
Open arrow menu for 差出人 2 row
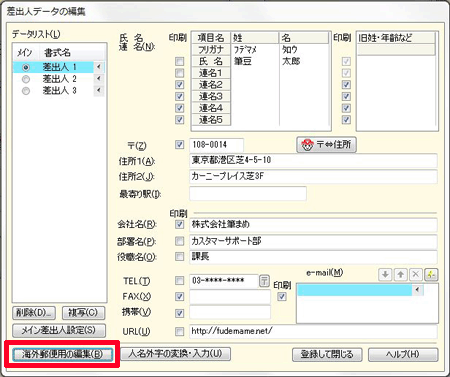99,79
